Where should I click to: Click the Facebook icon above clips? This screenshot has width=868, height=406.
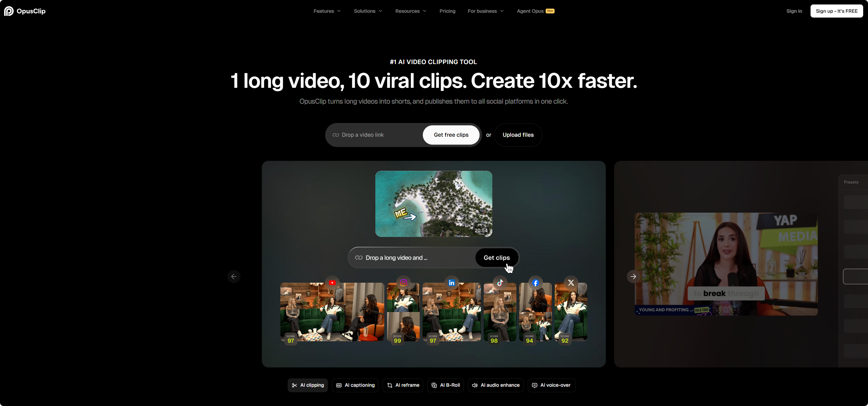click(536, 283)
